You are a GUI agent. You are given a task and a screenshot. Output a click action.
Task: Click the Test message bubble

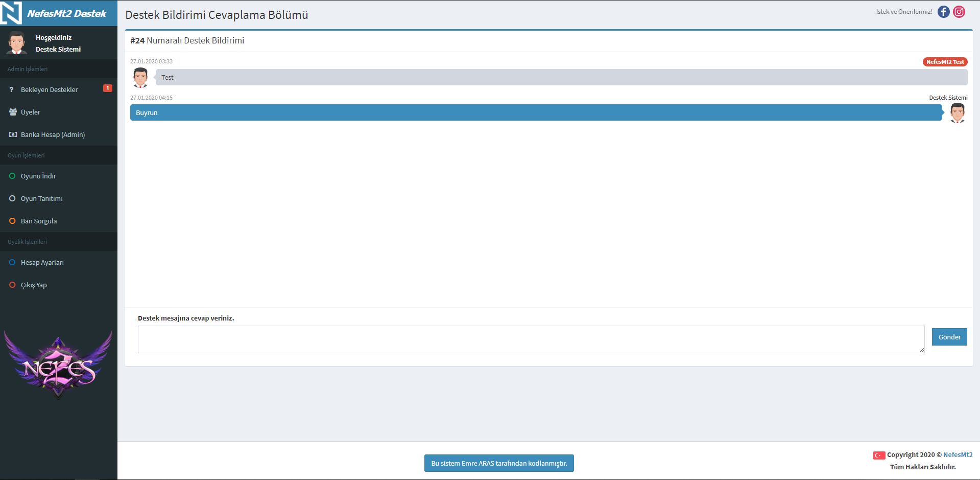(561, 77)
